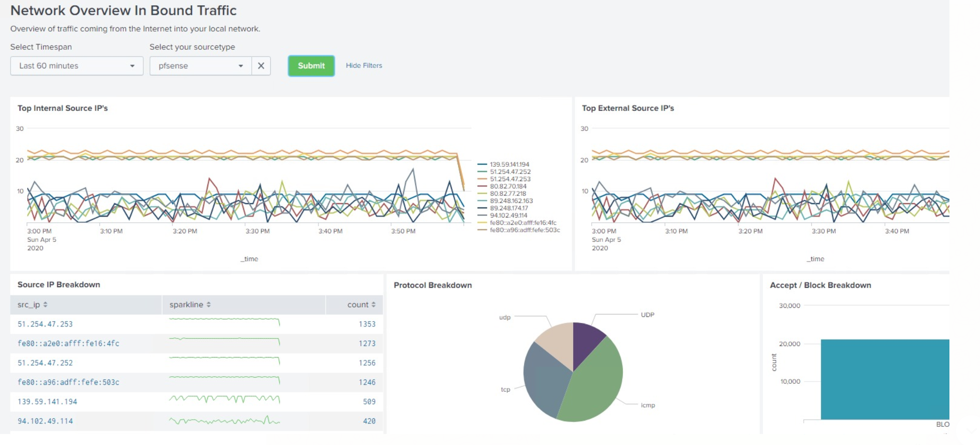Click count value 1246
This screenshot has height=445, width=980.
pos(367,382)
